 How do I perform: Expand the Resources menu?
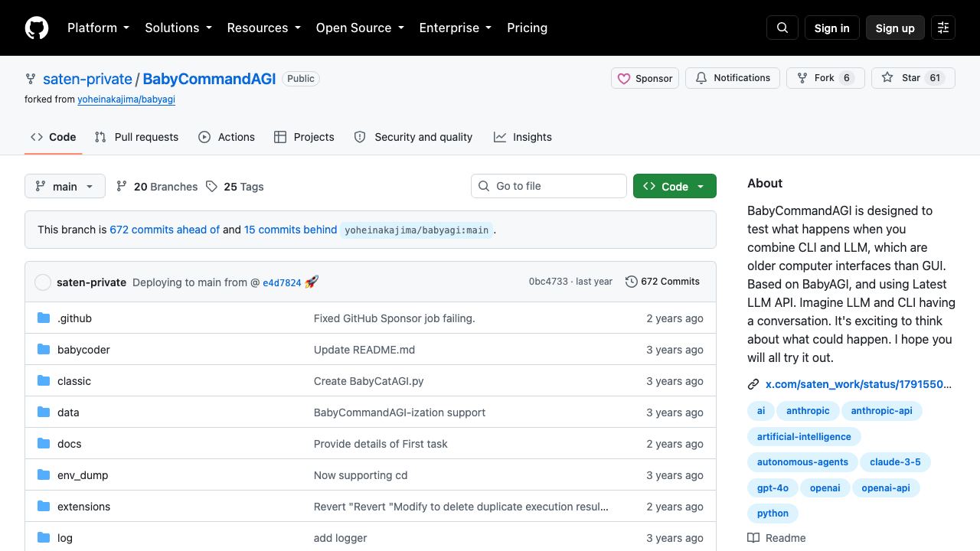pyautogui.click(x=264, y=28)
